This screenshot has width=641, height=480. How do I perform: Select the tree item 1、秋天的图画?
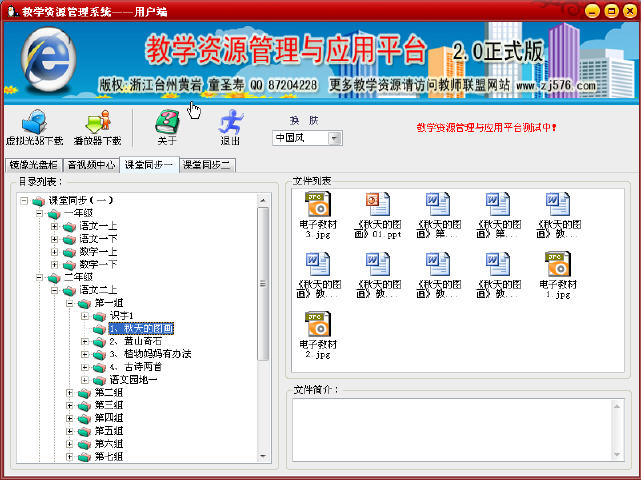(x=141, y=329)
